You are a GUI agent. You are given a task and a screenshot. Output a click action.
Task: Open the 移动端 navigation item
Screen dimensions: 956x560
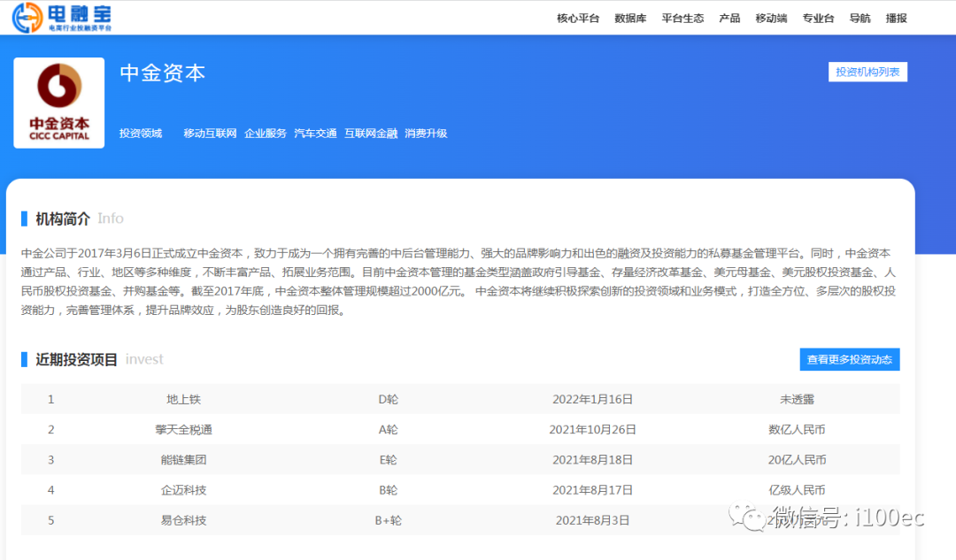click(771, 19)
